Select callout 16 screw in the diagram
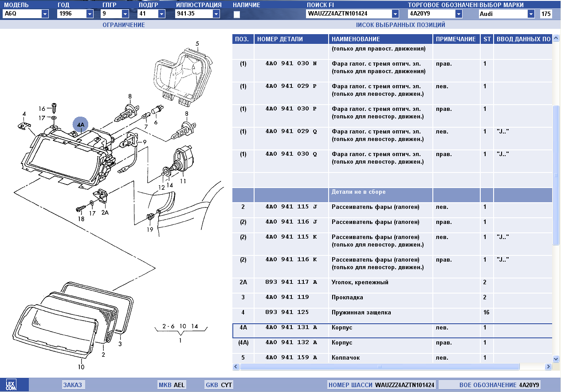 42,109
